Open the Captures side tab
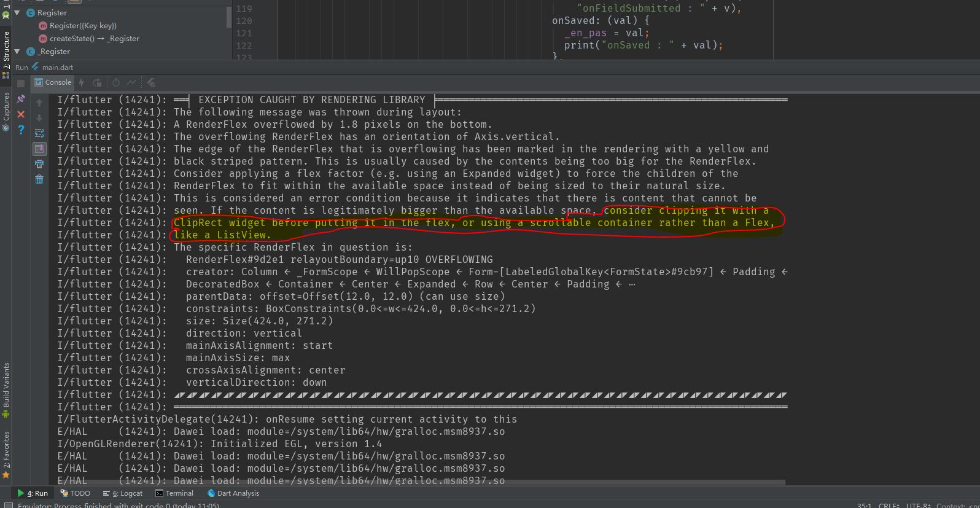Image resolution: width=980 pixels, height=508 pixels. (6, 111)
